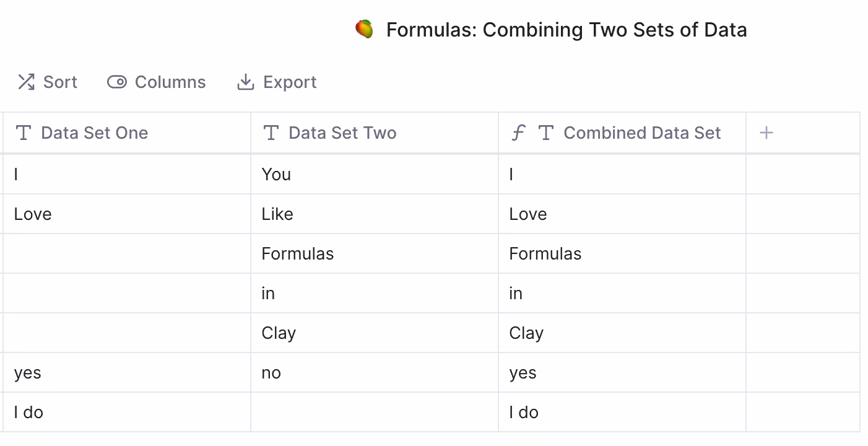Select the empty Data Set Two cell beside 'I do'

click(x=375, y=412)
